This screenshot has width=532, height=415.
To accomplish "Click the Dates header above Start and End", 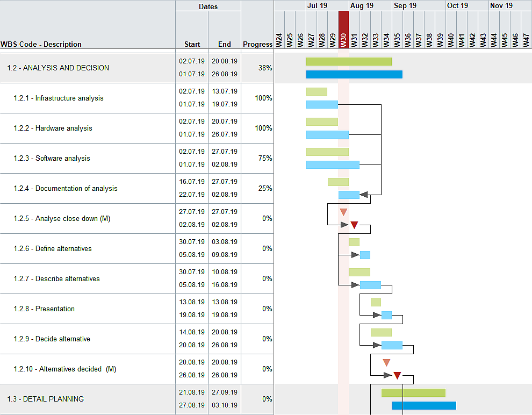I will tap(208, 6).
